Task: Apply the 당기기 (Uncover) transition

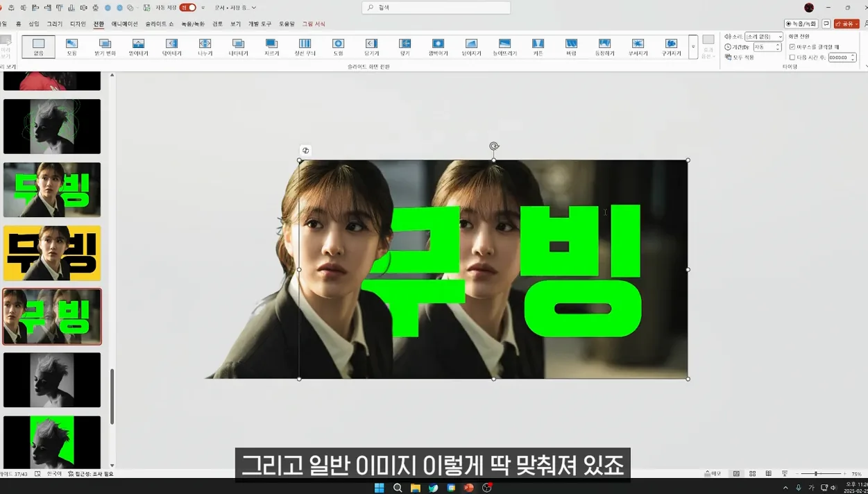Action: pos(371,46)
